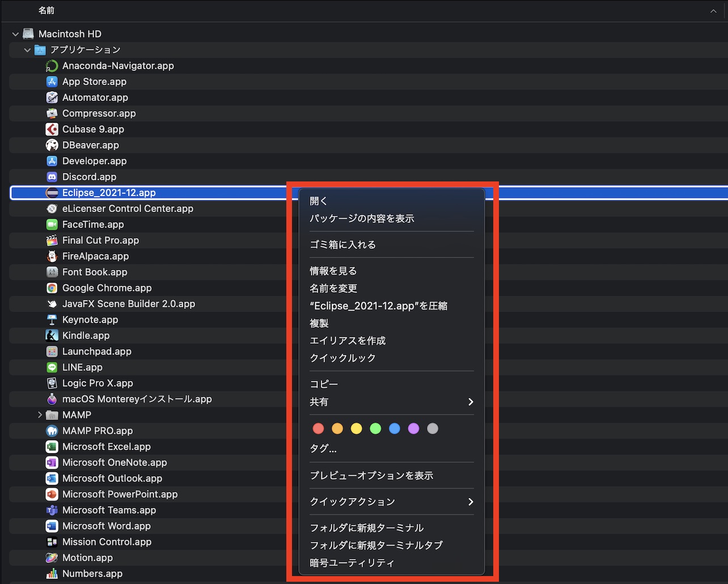Click the Microsoft OneNote.app icon

tap(52, 463)
